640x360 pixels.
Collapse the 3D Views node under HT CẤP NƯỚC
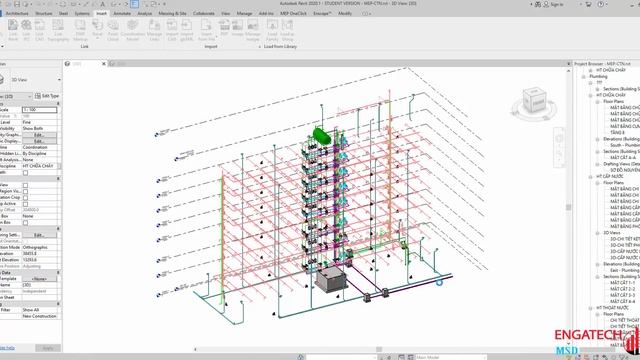tap(598, 233)
